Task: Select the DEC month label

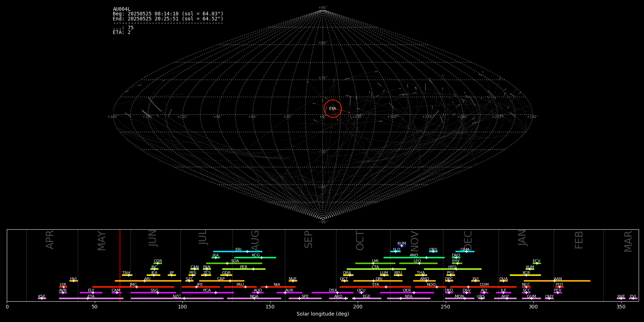Action: pyautogui.click(x=468, y=240)
